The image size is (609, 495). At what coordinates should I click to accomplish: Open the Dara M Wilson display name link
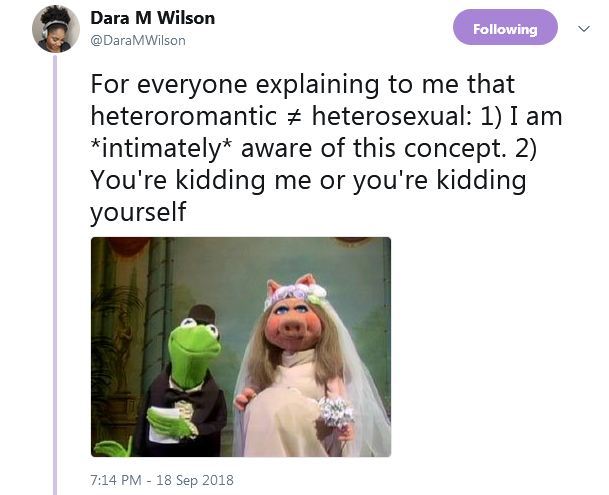click(x=153, y=18)
